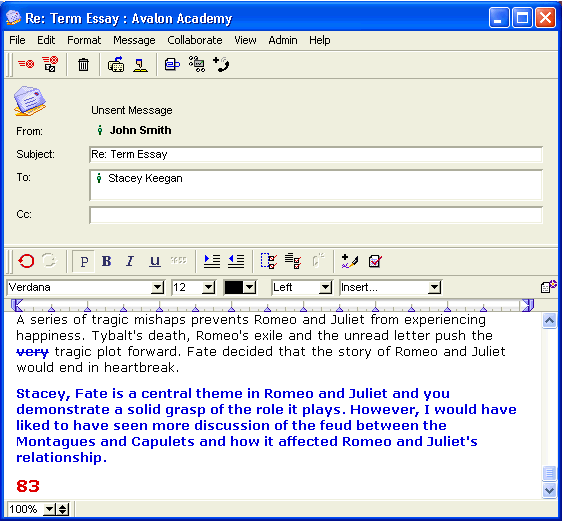The image size is (563, 522).
Task: Click the trash can delete icon
Action: (x=83, y=65)
